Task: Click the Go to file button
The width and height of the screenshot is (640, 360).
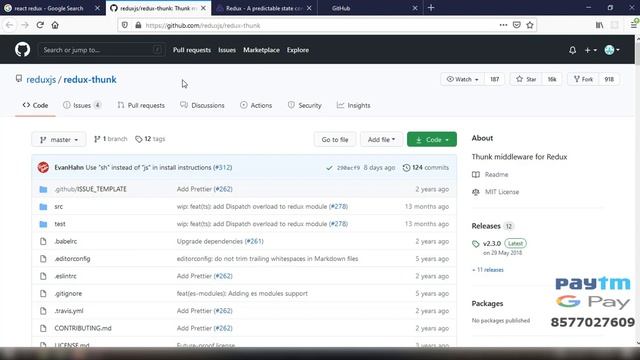Action: coord(335,140)
